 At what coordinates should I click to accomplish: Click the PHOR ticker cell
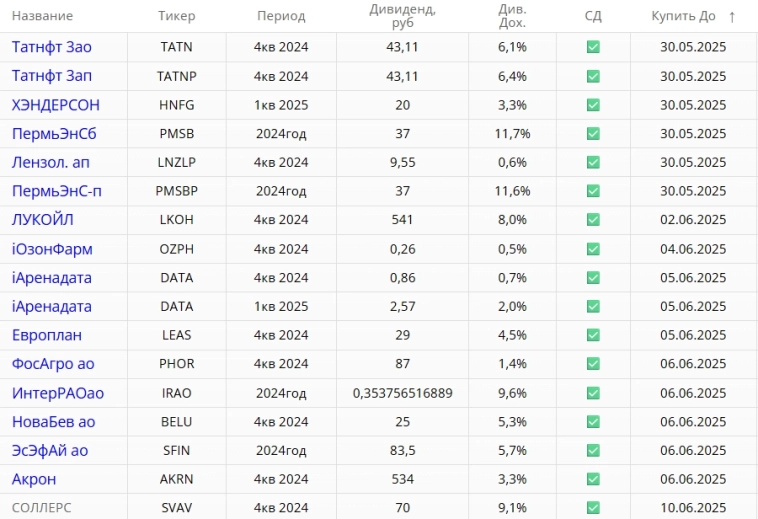177,364
